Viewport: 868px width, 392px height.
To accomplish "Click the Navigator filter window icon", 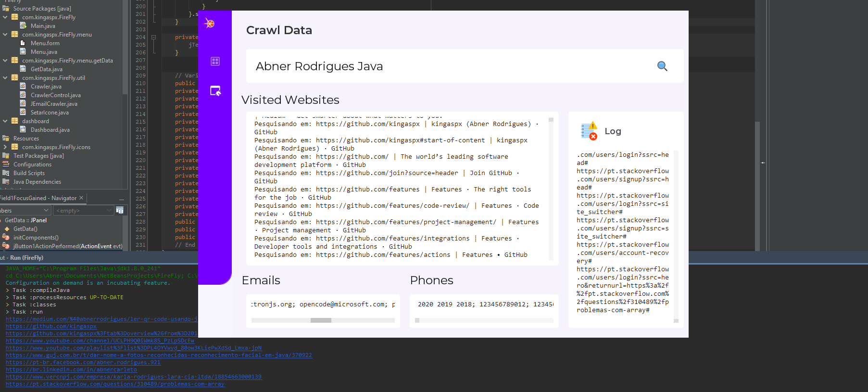I will (120, 210).
